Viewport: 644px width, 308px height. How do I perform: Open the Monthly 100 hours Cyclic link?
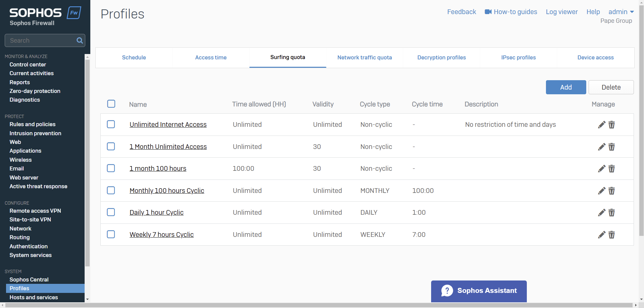pyautogui.click(x=167, y=191)
